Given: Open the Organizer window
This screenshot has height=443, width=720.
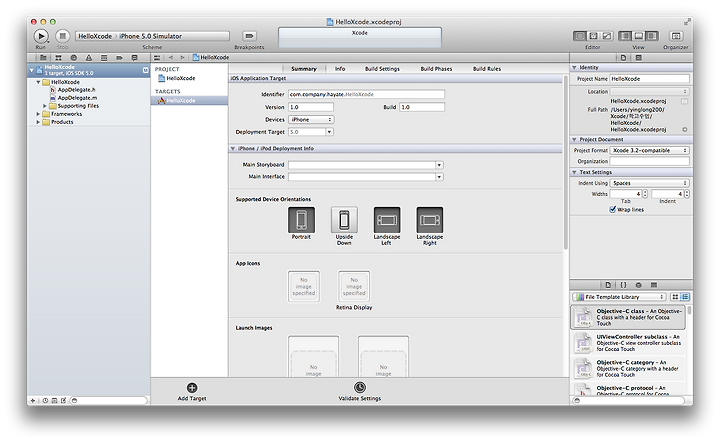Looking at the screenshot, I should coord(675,36).
